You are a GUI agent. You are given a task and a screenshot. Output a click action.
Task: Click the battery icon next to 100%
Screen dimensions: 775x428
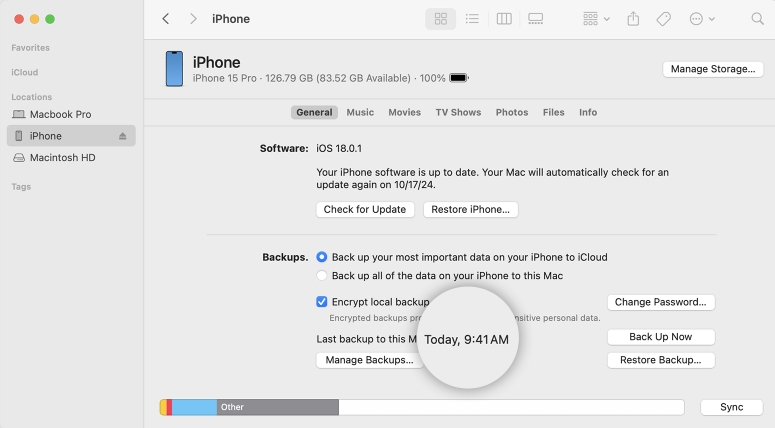point(459,78)
